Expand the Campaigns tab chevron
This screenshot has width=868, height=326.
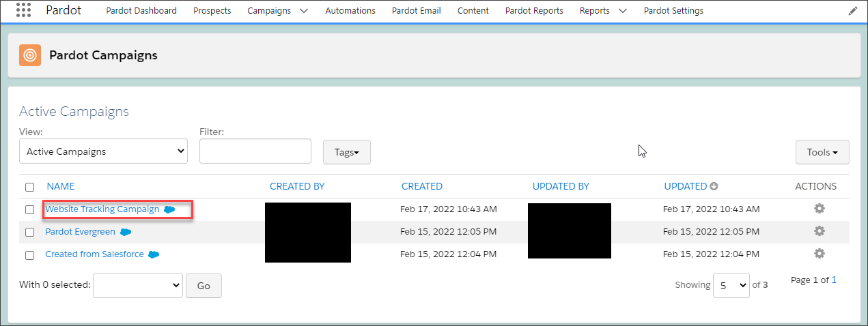(304, 11)
